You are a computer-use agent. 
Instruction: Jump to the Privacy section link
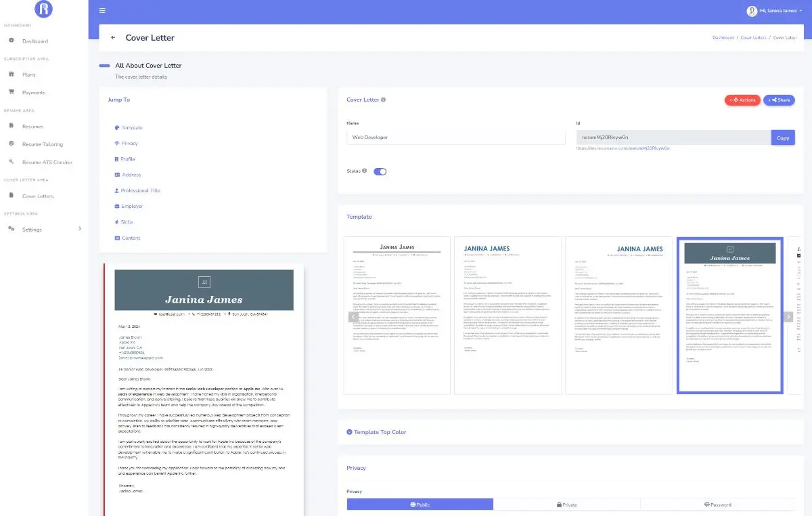coord(130,144)
